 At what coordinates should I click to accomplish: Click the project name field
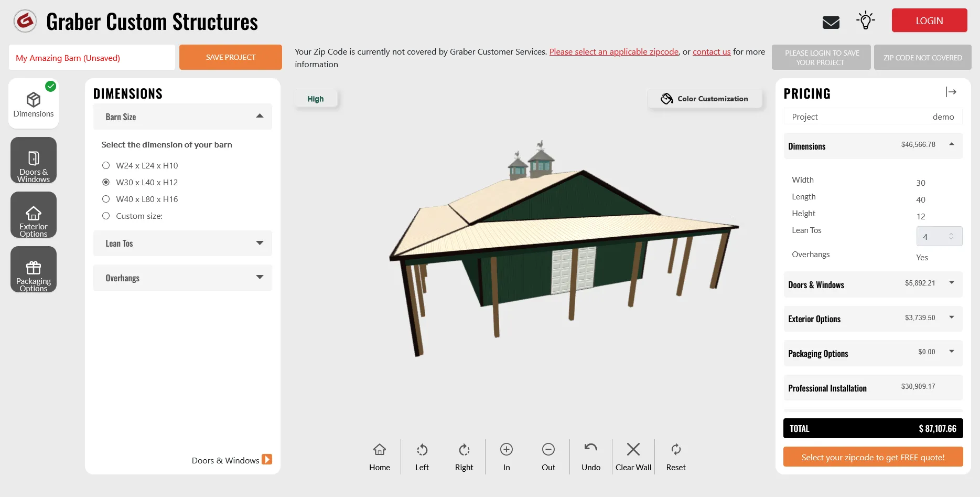[x=92, y=57]
